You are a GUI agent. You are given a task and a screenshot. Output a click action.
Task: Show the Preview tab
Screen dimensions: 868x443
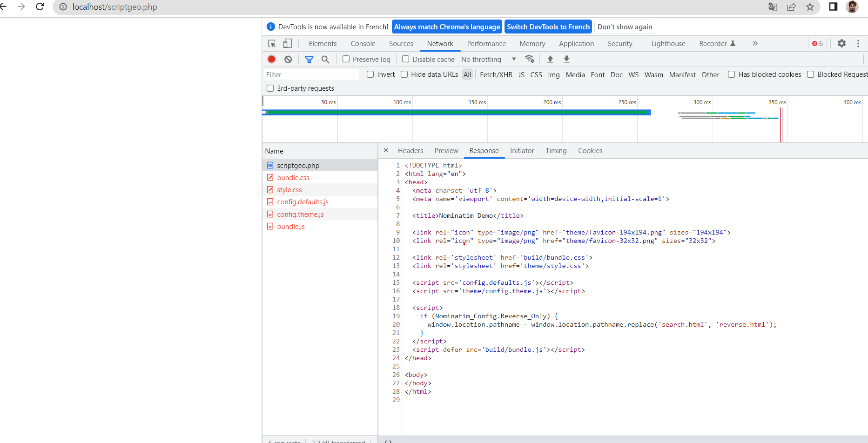(446, 151)
